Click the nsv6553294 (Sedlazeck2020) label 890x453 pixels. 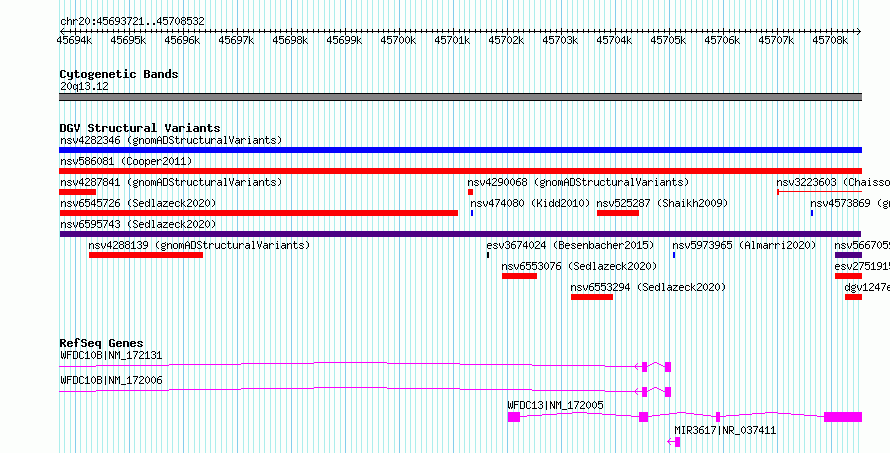point(648,287)
